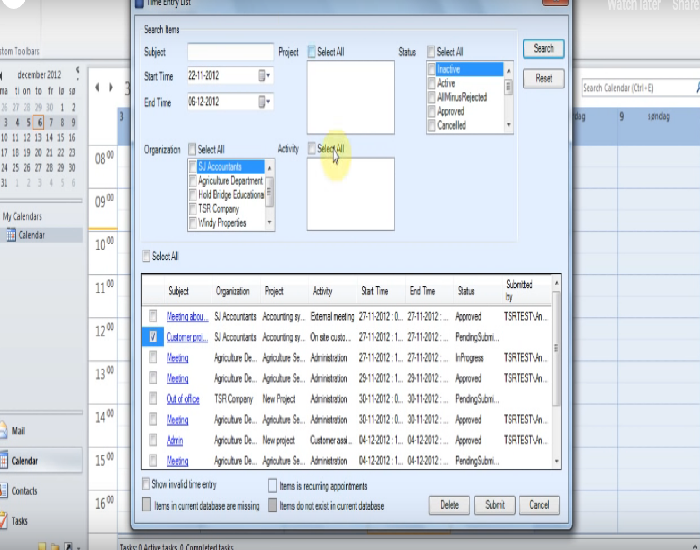This screenshot has height=550, width=700.
Task: Open the 'Customer proj...' entry link
Action: coord(187,337)
